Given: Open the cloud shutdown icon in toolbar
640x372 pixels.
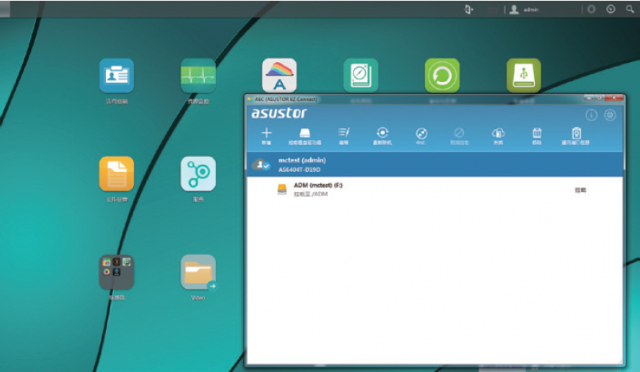Looking at the screenshot, I should (498, 136).
